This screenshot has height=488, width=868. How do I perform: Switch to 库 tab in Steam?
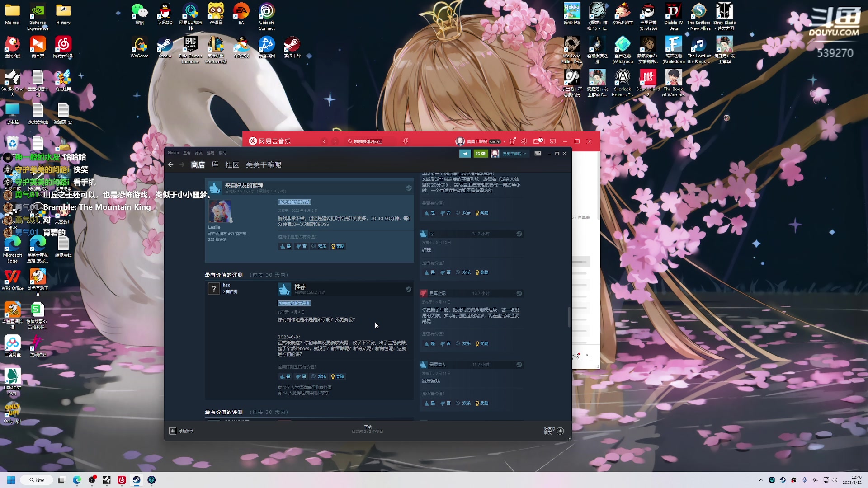click(215, 165)
